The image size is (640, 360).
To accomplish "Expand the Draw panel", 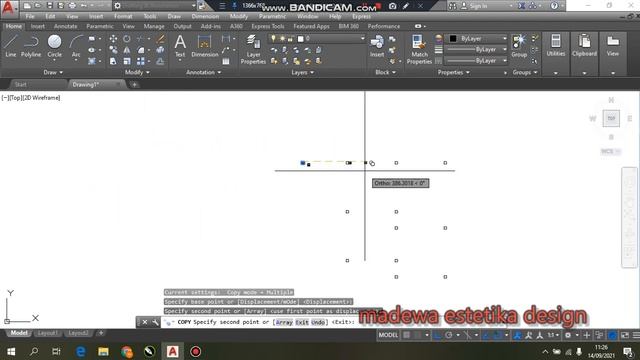I will pos(53,72).
